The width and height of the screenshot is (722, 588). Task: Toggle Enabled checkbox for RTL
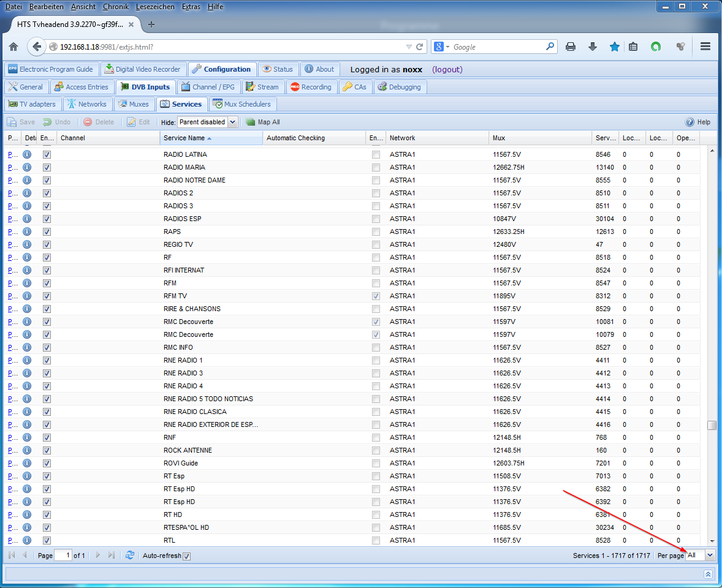(47, 541)
